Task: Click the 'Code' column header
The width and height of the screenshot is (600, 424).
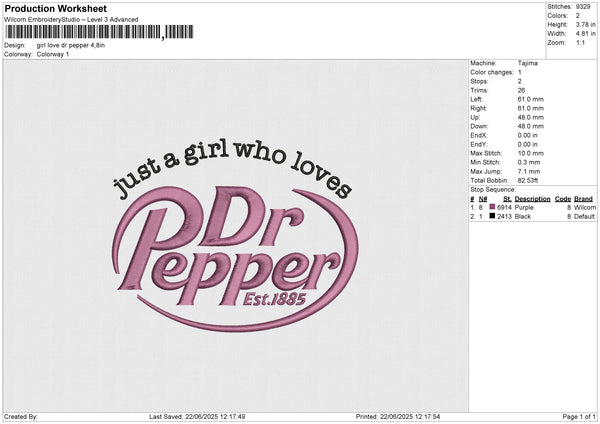Action: point(563,199)
